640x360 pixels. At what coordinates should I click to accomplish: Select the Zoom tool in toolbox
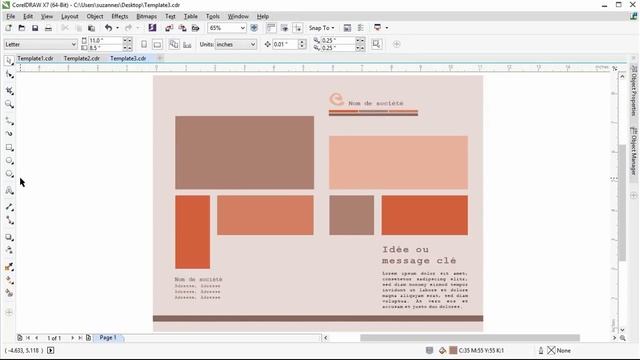point(9,104)
